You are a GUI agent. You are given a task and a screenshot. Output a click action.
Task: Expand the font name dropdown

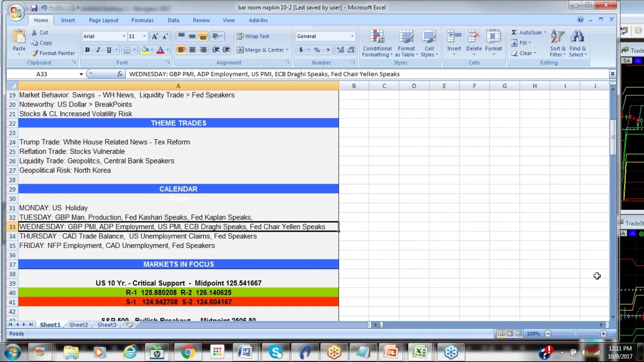point(124,36)
